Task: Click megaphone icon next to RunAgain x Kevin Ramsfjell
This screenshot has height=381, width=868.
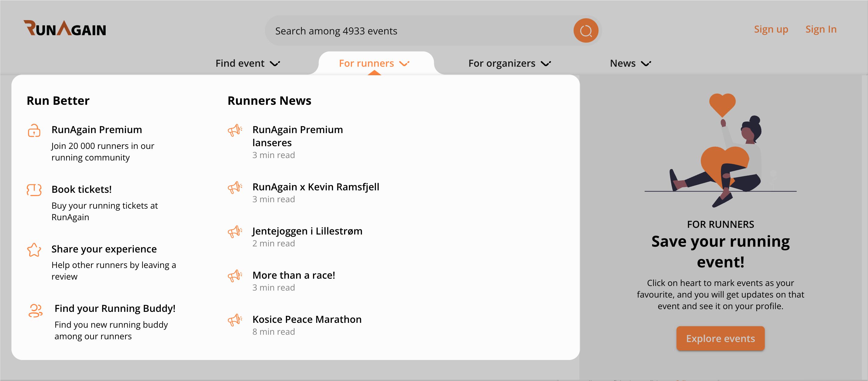Action: click(x=235, y=188)
